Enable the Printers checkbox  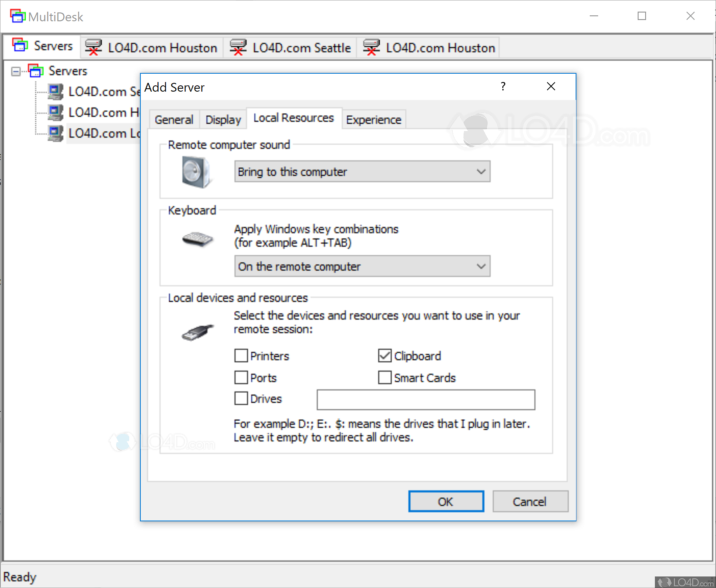(241, 356)
